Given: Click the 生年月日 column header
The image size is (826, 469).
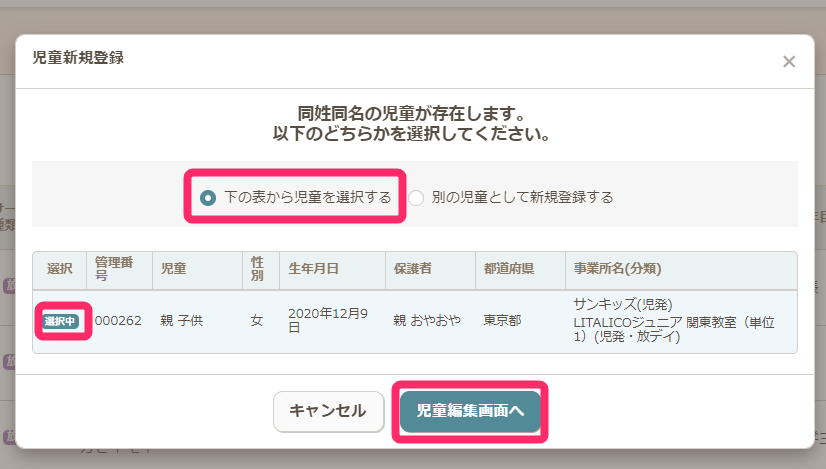Looking at the screenshot, I should [313, 269].
